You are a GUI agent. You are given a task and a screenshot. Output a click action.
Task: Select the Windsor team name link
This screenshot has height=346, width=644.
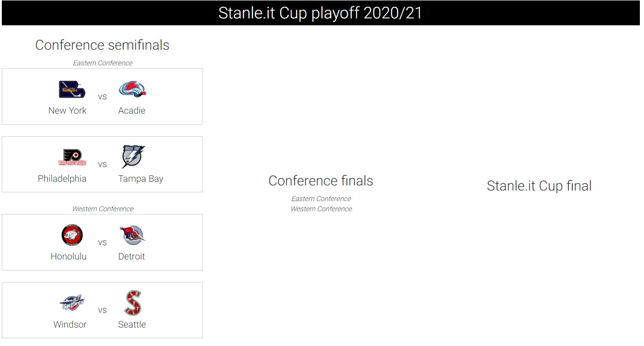click(70, 324)
